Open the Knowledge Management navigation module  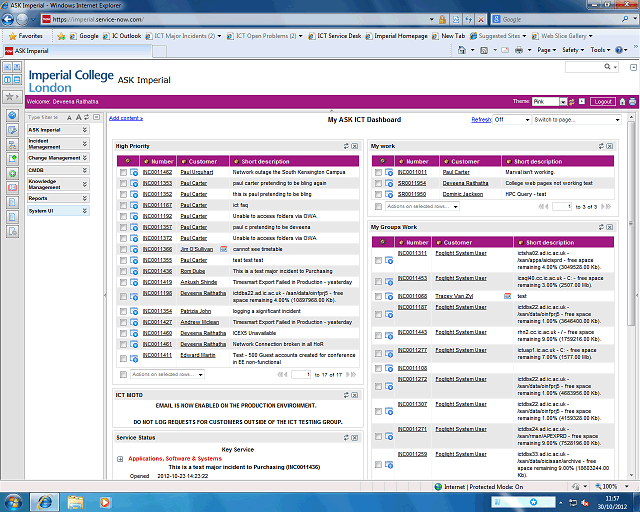pos(57,184)
